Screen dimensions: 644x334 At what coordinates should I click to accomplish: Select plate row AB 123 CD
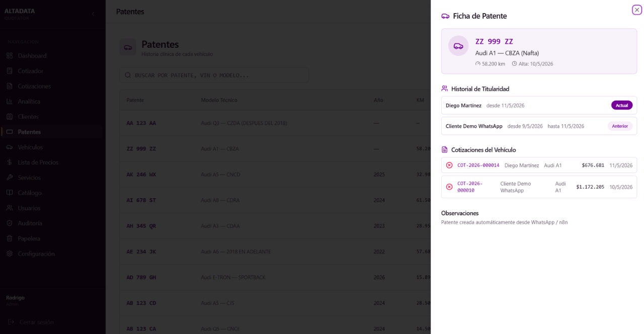pyautogui.click(x=275, y=303)
